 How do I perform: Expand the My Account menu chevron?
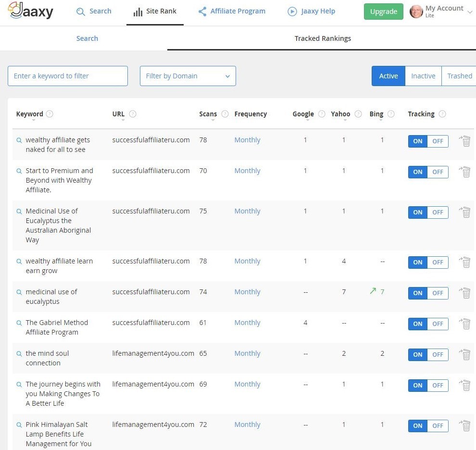pyautogui.click(x=470, y=12)
